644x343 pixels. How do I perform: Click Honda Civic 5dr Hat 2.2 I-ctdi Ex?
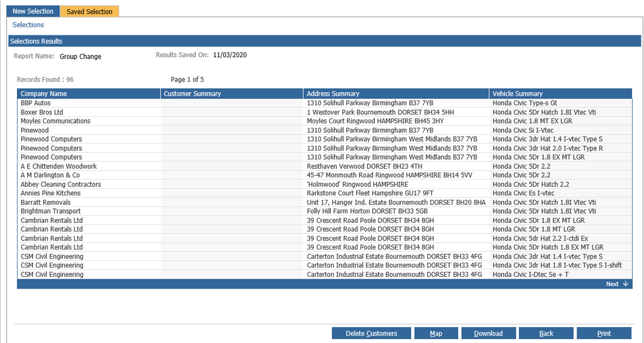[x=540, y=238]
